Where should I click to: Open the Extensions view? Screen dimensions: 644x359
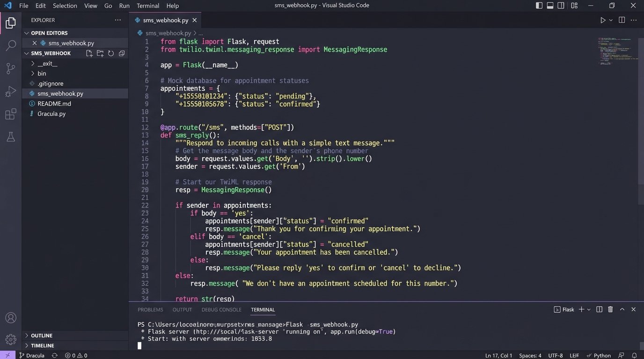[10, 114]
